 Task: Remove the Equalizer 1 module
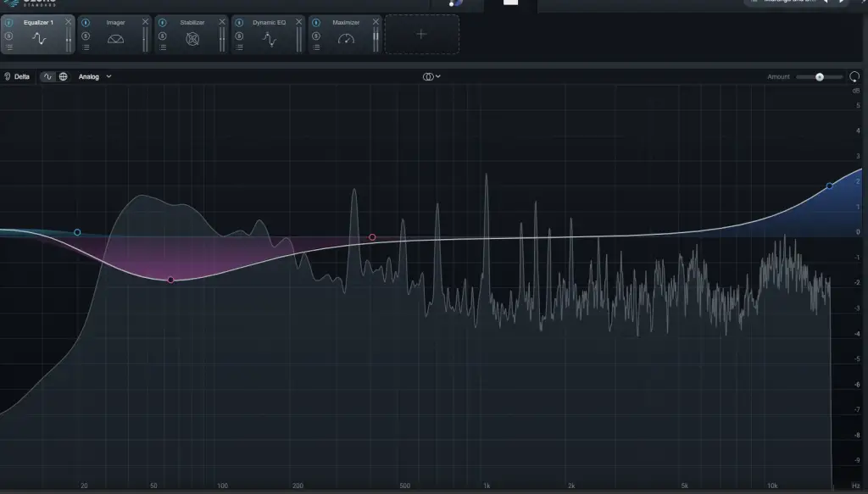68,21
